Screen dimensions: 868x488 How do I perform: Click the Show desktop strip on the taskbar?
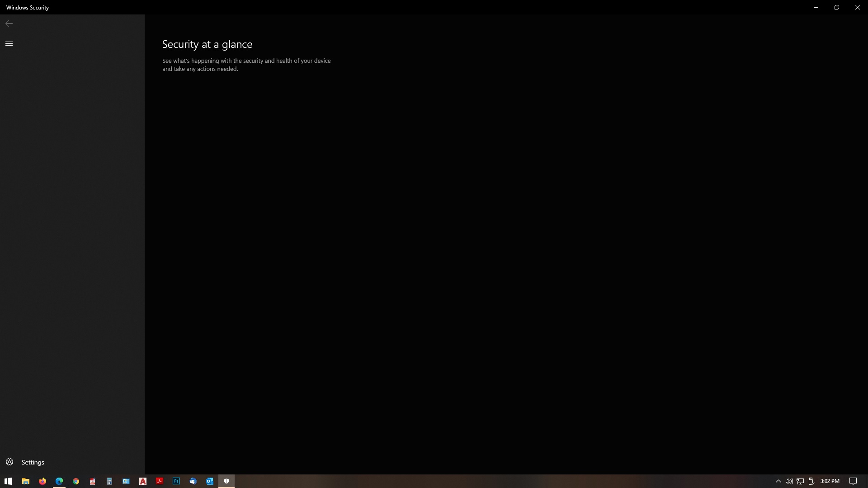(x=866, y=481)
